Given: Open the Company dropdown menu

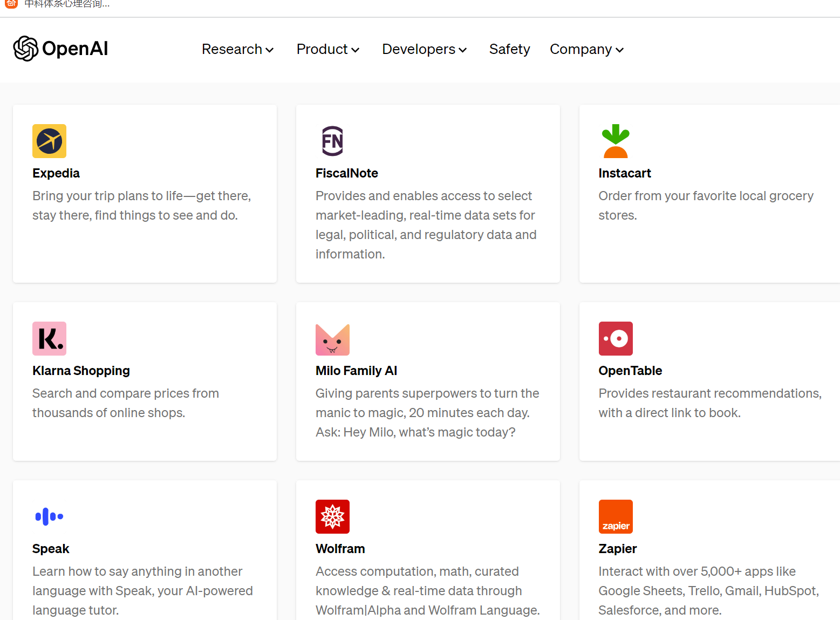Looking at the screenshot, I should [586, 49].
